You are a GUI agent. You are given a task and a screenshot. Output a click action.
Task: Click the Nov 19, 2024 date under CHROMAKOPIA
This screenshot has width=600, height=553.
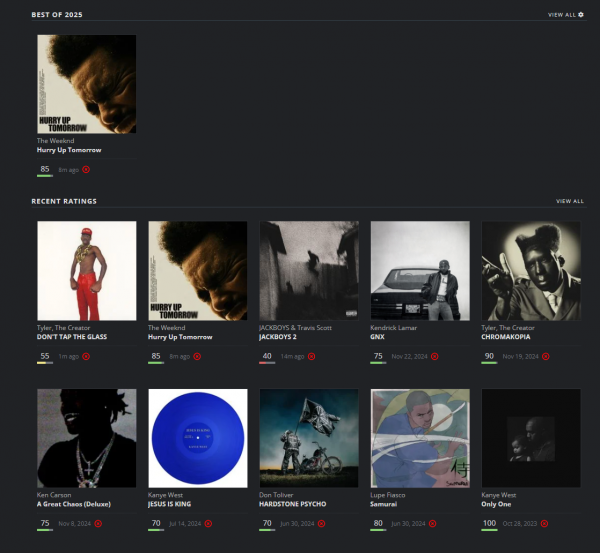coord(520,357)
